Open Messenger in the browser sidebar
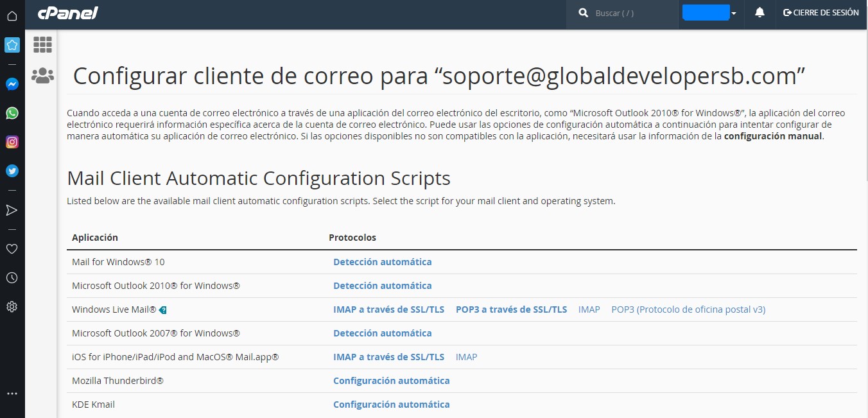 tap(12, 84)
